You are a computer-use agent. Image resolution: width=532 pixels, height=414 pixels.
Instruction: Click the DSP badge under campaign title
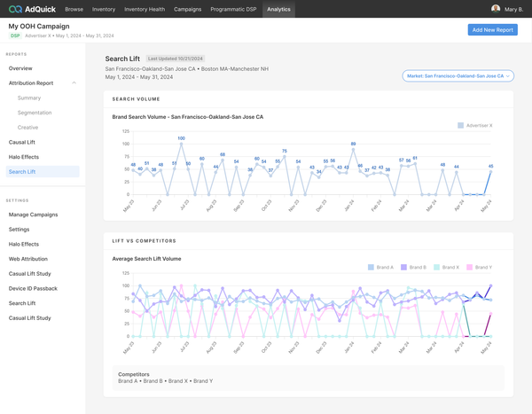[15, 35]
